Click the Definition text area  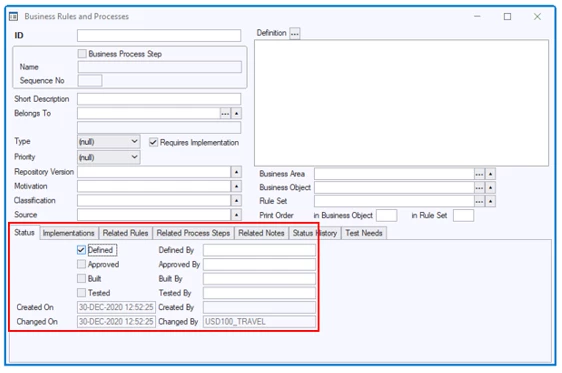click(401, 103)
